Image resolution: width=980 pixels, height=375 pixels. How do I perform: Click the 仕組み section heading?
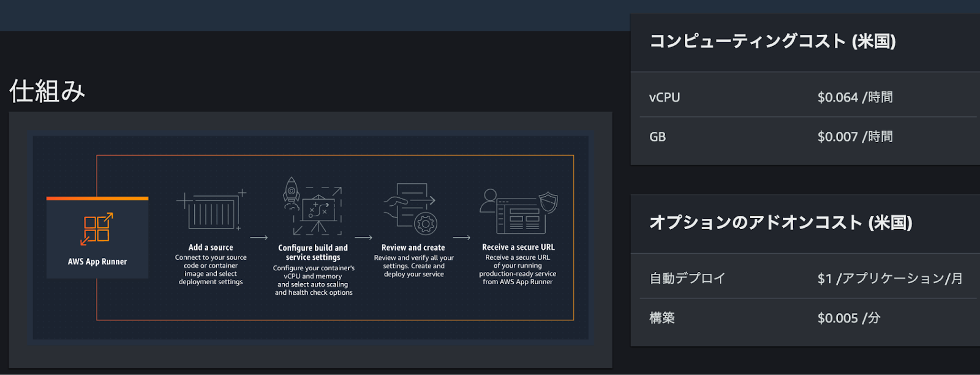coord(47,91)
